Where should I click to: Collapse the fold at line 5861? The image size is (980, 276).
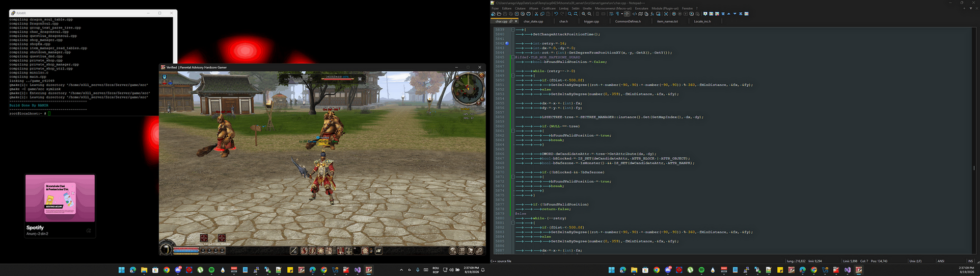pos(513,131)
